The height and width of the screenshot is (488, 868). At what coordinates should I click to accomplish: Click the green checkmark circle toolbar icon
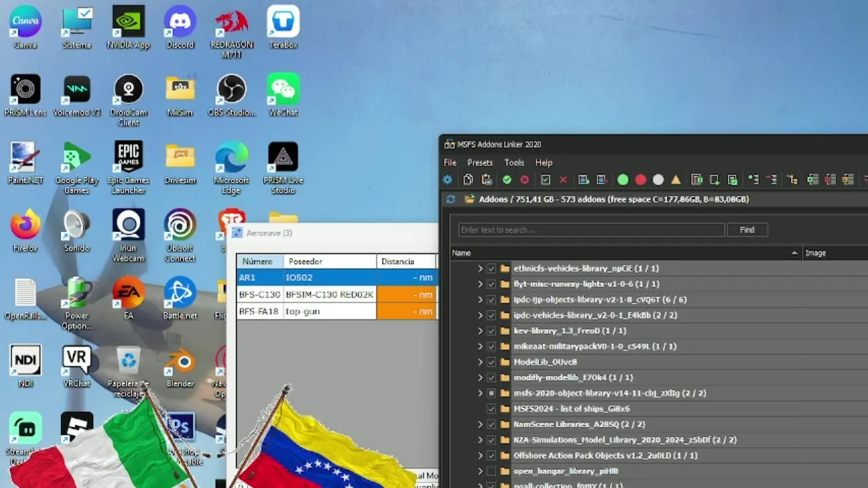point(507,180)
